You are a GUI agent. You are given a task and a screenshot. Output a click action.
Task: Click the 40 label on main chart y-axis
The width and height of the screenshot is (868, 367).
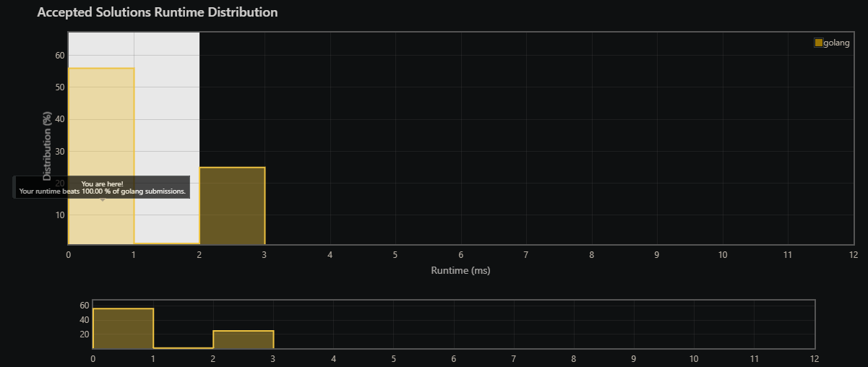[60, 119]
